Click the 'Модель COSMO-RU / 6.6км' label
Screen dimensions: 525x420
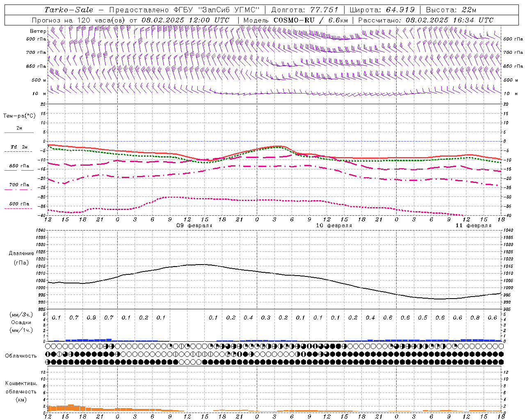click(x=296, y=20)
